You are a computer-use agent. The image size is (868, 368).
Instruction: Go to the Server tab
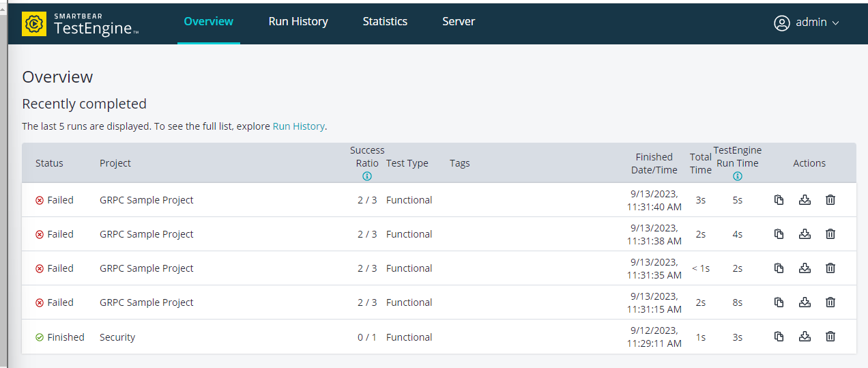pyautogui.click(x=459, y=22)
